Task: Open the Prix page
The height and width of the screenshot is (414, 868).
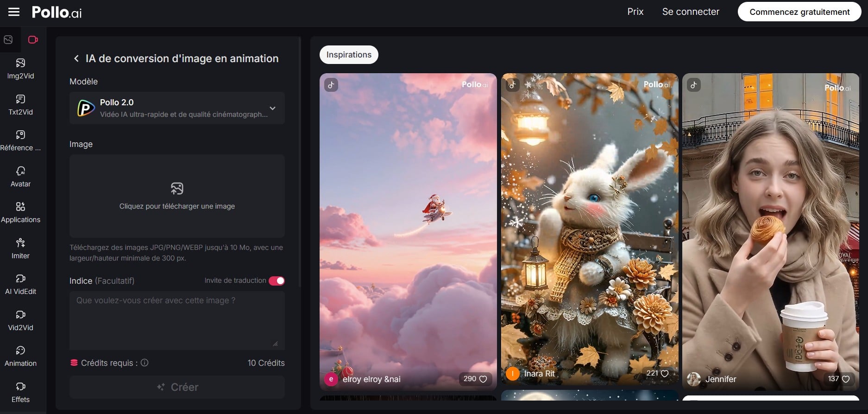Action: click(635, 12)
